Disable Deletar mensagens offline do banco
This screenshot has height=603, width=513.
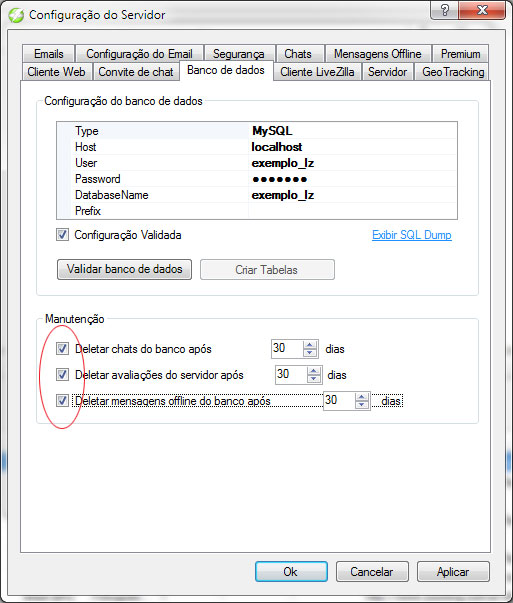point(62,401)
